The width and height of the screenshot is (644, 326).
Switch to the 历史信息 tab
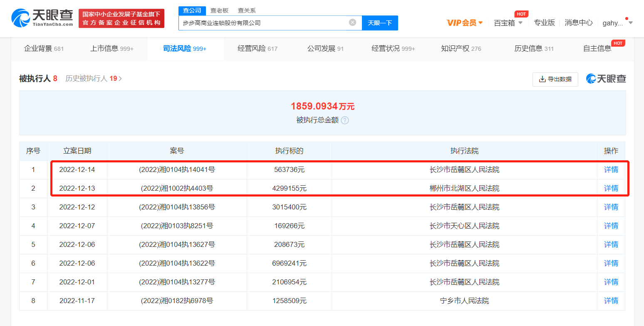click(534, 49)
